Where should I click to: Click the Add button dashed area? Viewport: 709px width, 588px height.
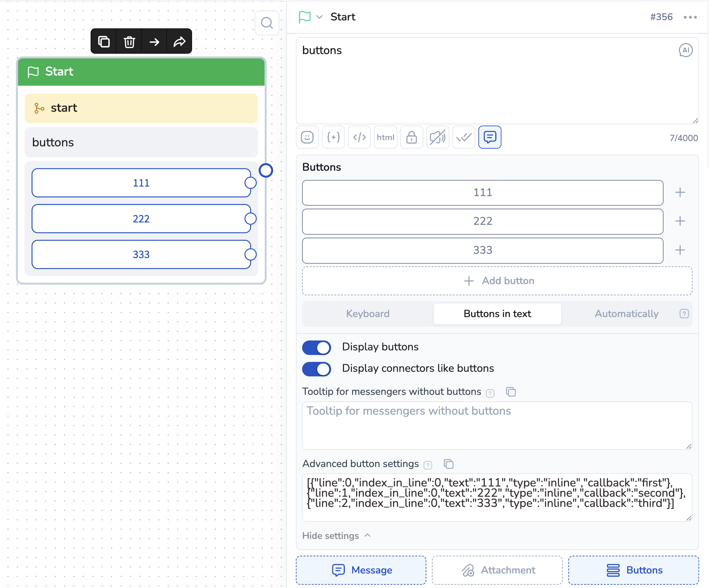(x=497, y=281)
